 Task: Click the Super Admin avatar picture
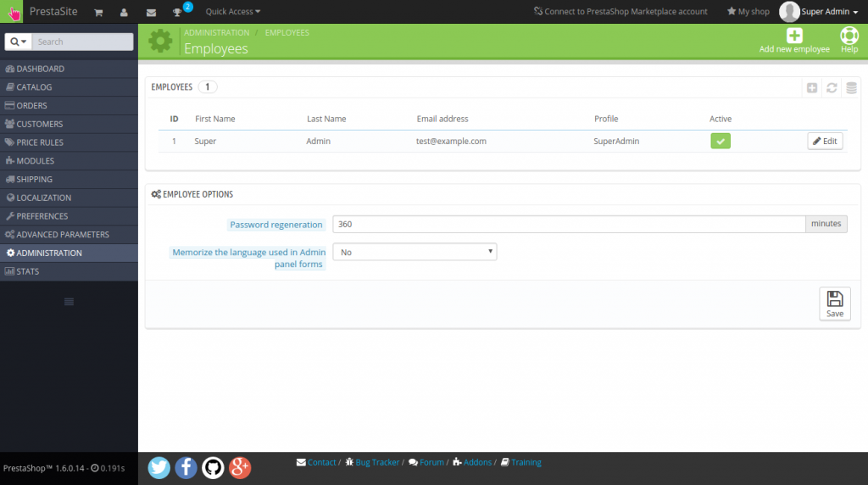click(789, 12)
